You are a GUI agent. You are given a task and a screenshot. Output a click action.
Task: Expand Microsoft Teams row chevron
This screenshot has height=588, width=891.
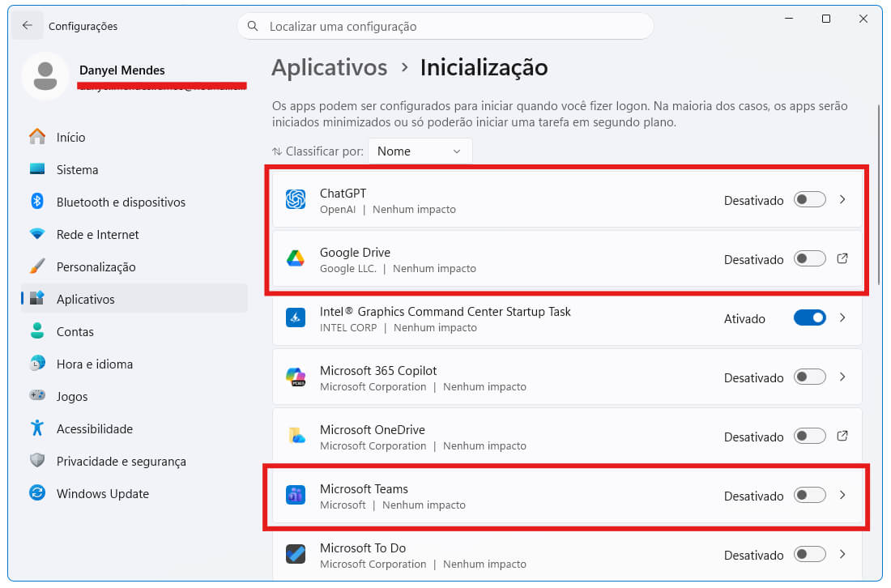pos(842,495)
